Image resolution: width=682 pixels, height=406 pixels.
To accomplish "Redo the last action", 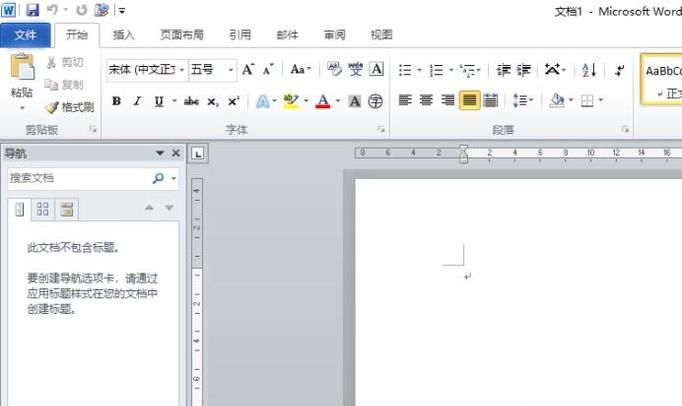I will (81, 10).
